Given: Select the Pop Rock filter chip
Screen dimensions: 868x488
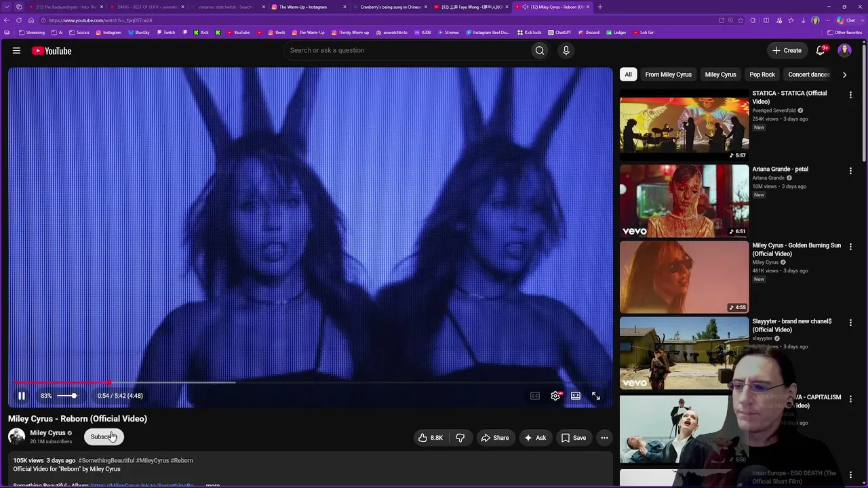Looking at the screenshot, I should (762, 75).
